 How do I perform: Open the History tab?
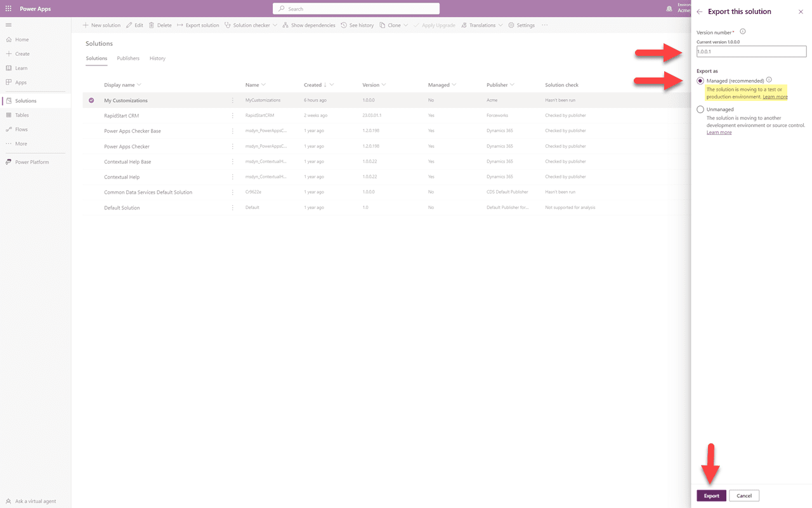tap(157, 58)
